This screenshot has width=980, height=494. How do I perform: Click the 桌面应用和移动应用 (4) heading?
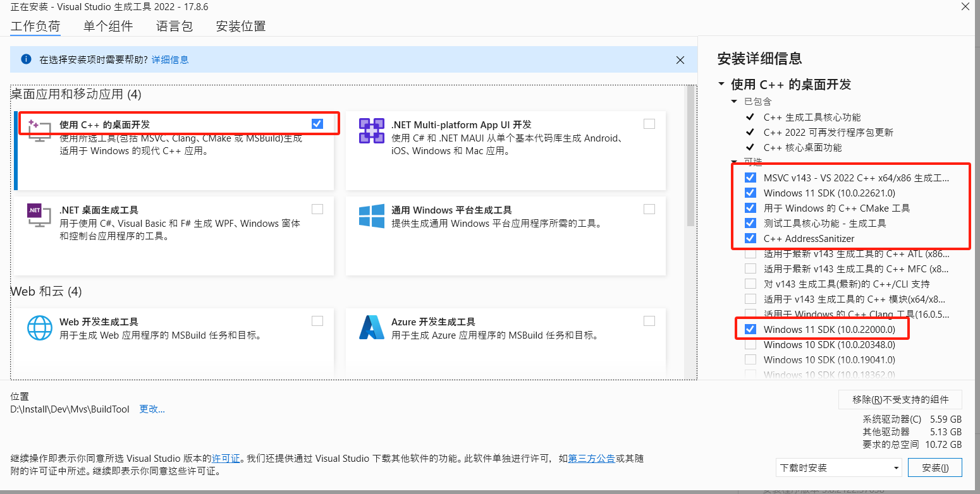point(76,94)
